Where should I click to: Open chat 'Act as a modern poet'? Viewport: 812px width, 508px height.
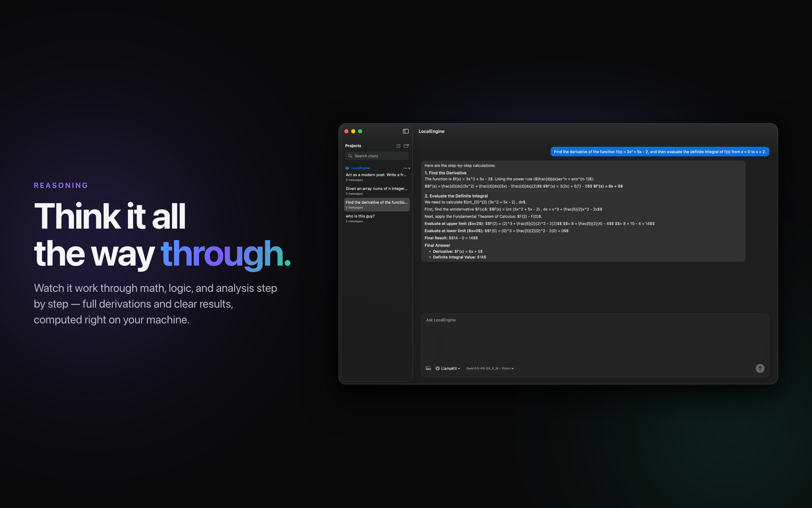(x=376, y=177)
